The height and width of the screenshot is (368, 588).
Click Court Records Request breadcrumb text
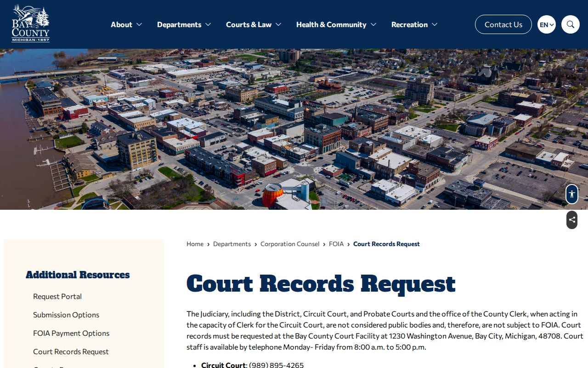tap(386, 244)
